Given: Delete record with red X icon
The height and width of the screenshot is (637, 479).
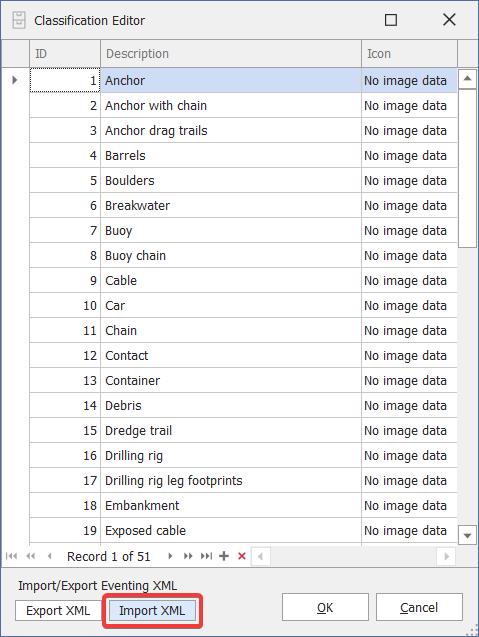Looking at the screenshot, I should click(242, 556).
